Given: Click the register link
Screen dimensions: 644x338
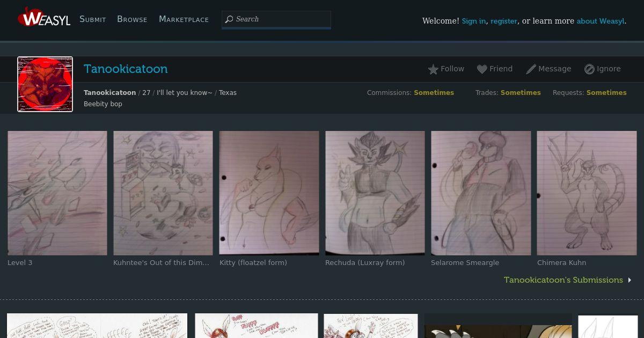Looking at the screenshot, I should point(504,21).
